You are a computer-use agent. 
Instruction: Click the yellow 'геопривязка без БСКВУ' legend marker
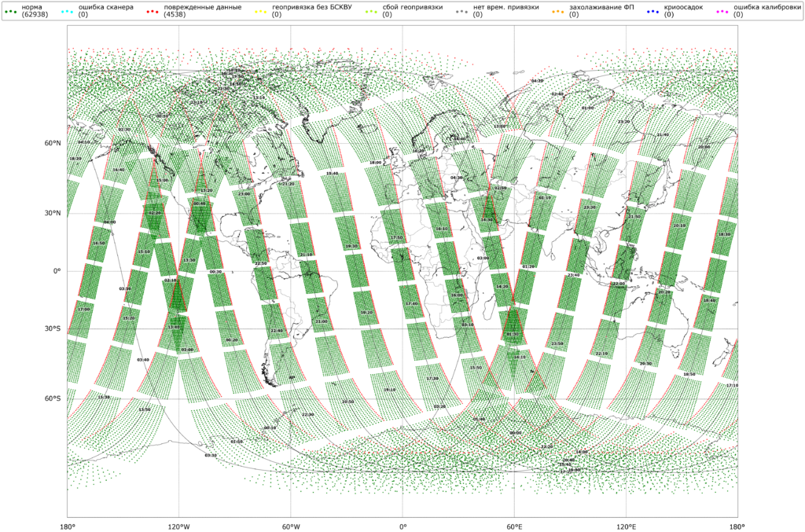260,11
